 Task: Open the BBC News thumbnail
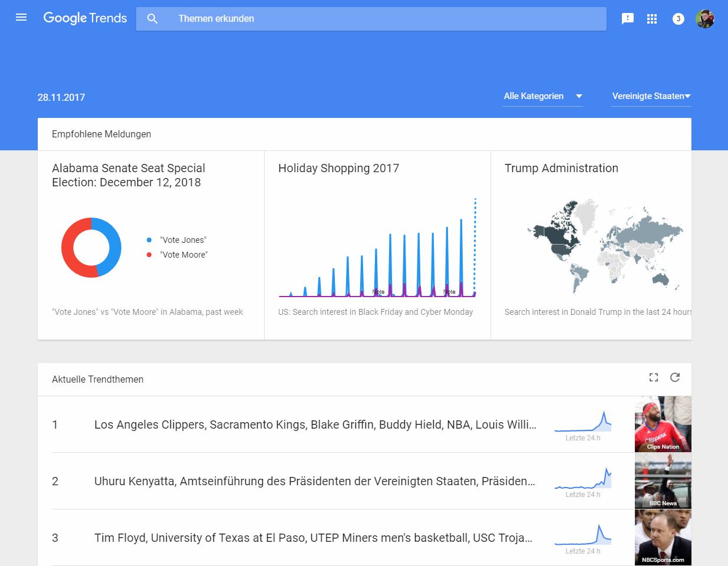point(663,481)
